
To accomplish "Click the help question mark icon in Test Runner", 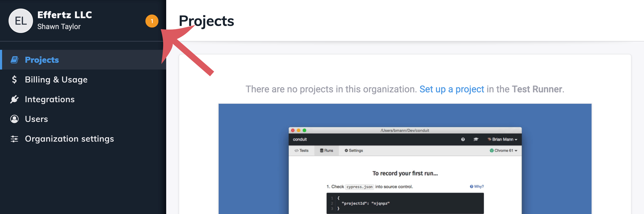I will tap(463, 139).
